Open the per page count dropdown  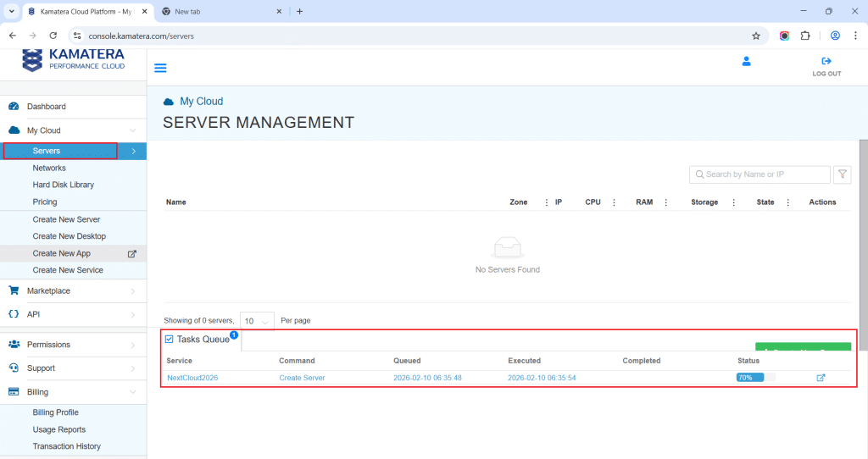257,321
